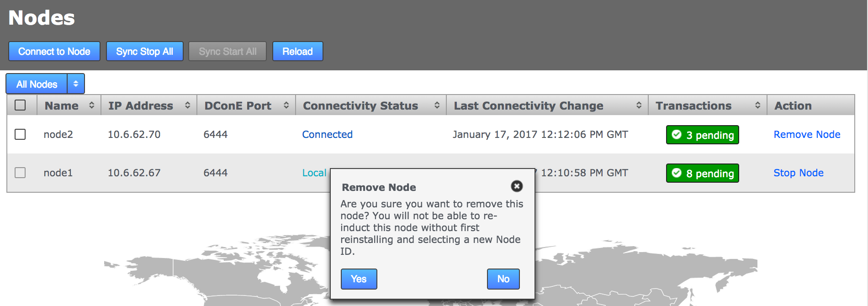
Task: Click the Stop Node link for node1
Action: coord(798,173)
